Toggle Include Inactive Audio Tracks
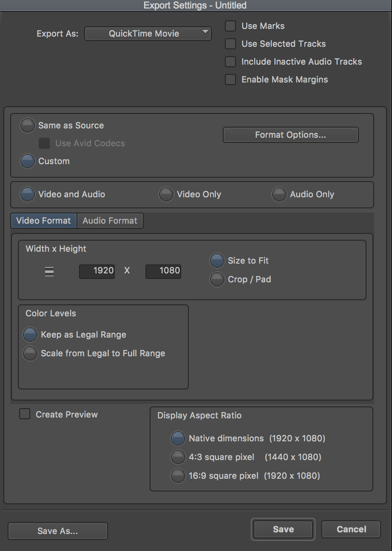The height and width of the screenshot is (551, 392). click(230, 62)
